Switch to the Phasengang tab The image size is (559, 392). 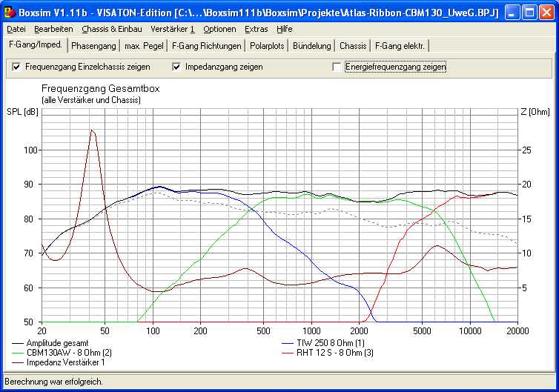point(93,46)
